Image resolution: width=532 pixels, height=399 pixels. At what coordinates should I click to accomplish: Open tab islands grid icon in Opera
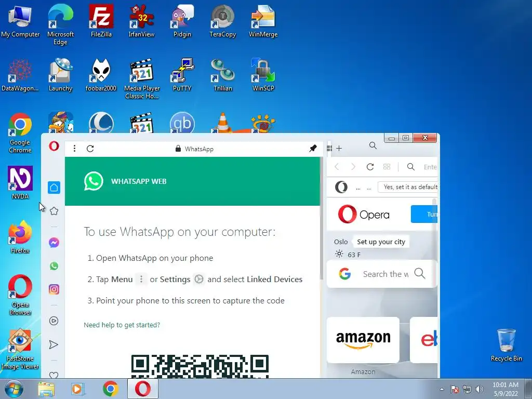(x=329, y=148)
